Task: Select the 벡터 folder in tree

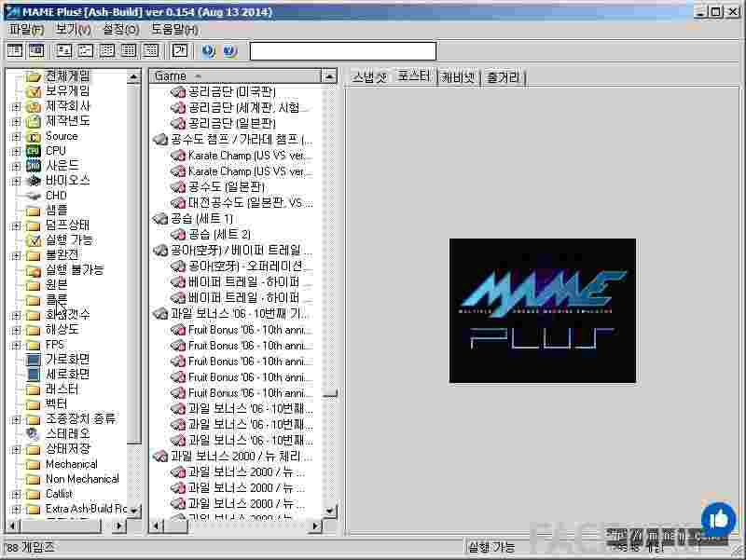Action: (x=57, y=404)
